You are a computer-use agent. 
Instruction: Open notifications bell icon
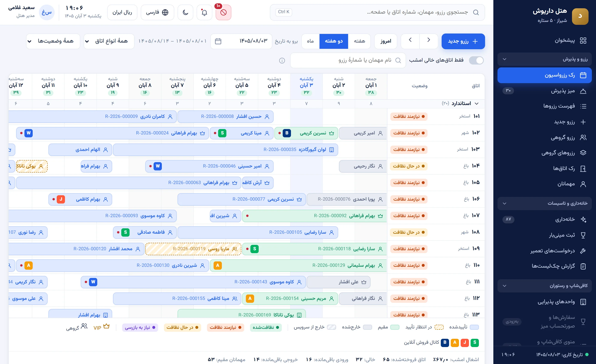(204, 12)
